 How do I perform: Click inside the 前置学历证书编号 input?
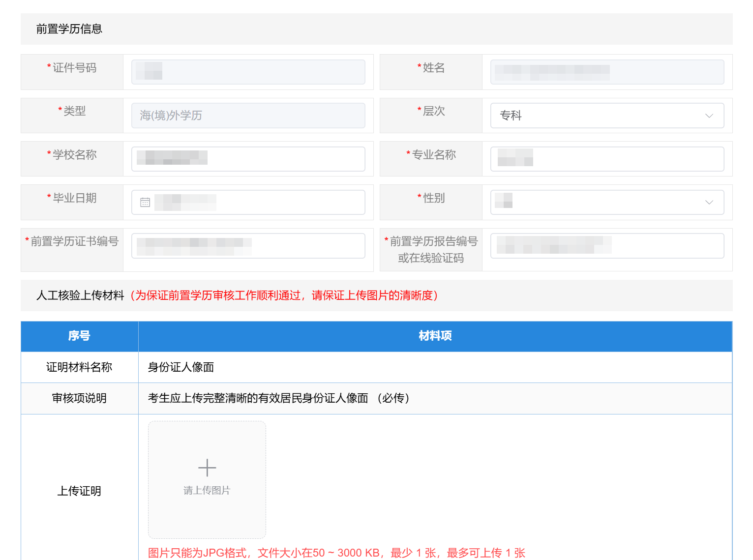[x=248, y=245]
